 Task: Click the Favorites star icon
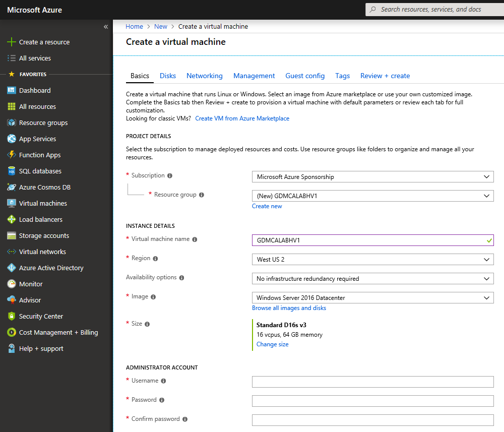click(12, 74)
